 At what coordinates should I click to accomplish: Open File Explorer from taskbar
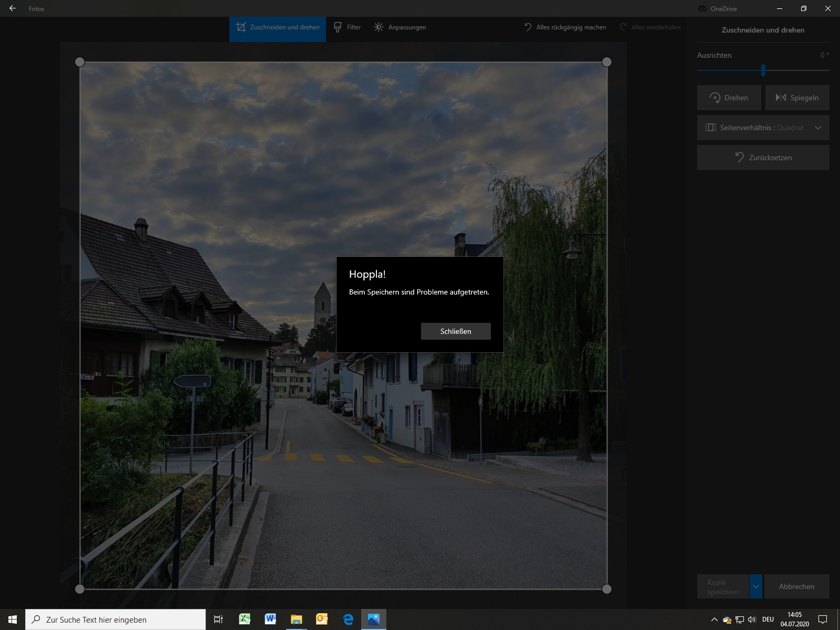pos(297,619)
